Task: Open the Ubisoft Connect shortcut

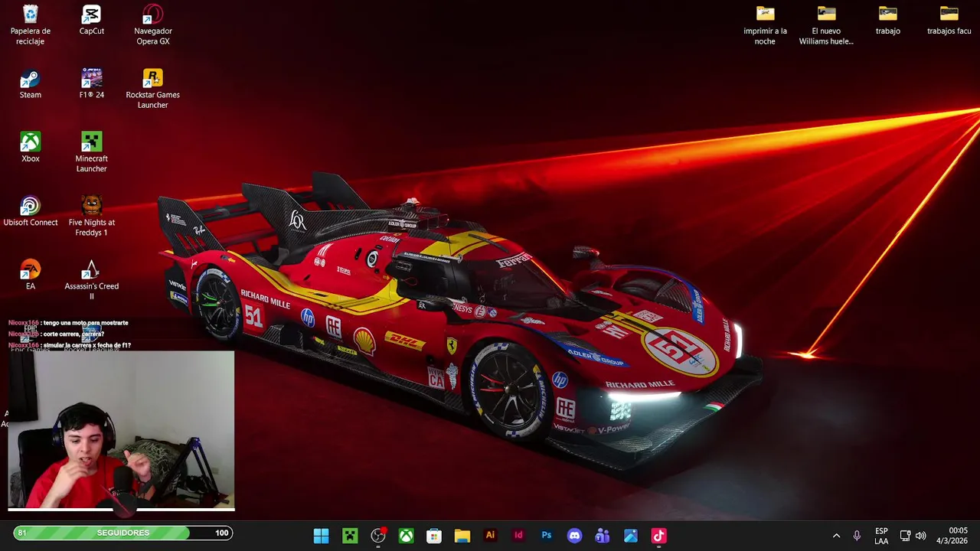Action: pos(30,212)
